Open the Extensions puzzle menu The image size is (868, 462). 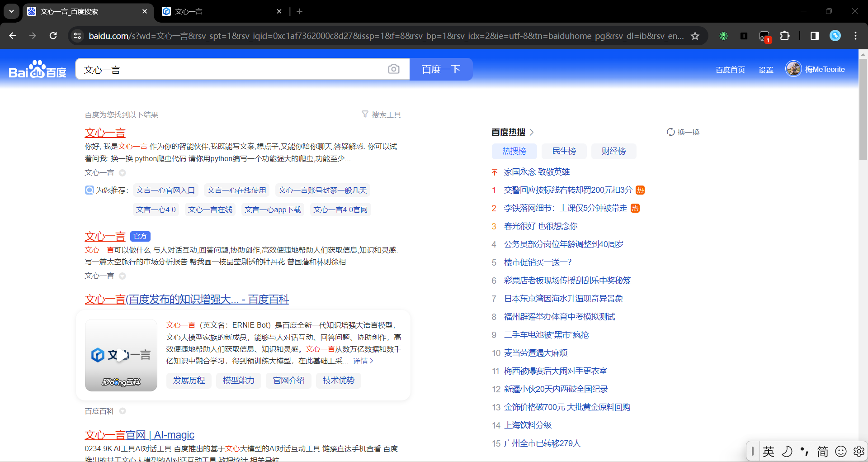click(785, 36)
